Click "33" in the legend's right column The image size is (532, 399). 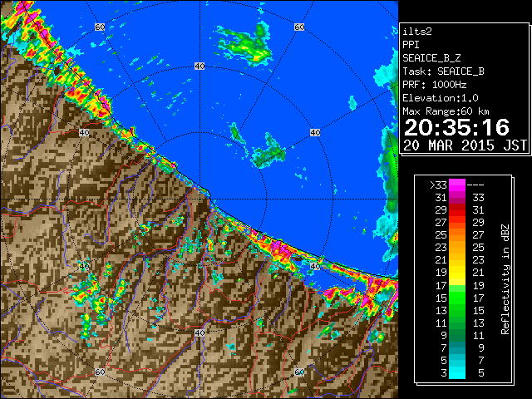(x=479, y=198)
